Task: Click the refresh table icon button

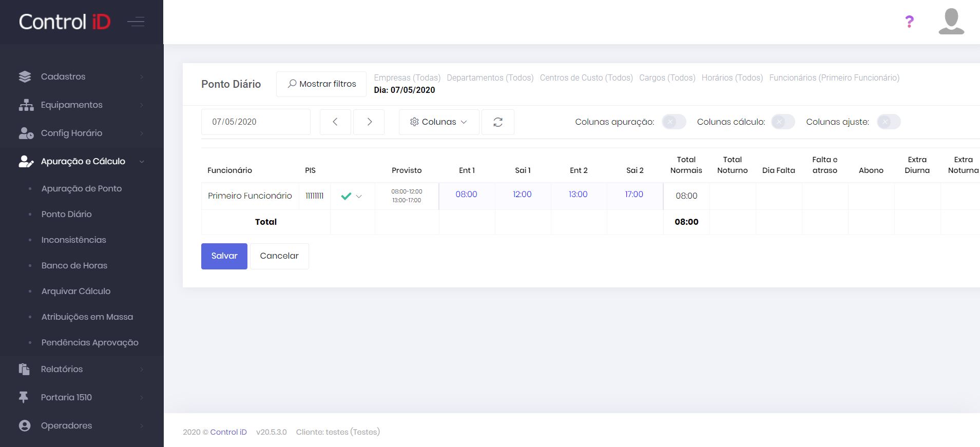Action: click(x=497, y=122)
